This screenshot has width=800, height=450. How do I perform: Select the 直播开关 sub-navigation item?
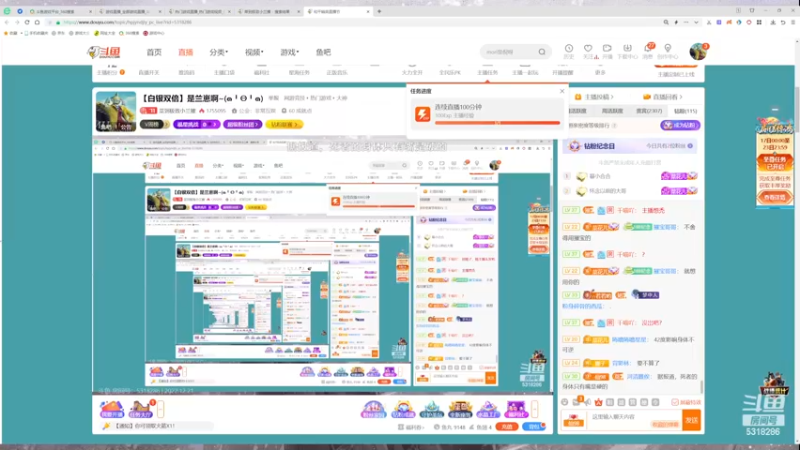pyautogui.click(x=148, y=72)
